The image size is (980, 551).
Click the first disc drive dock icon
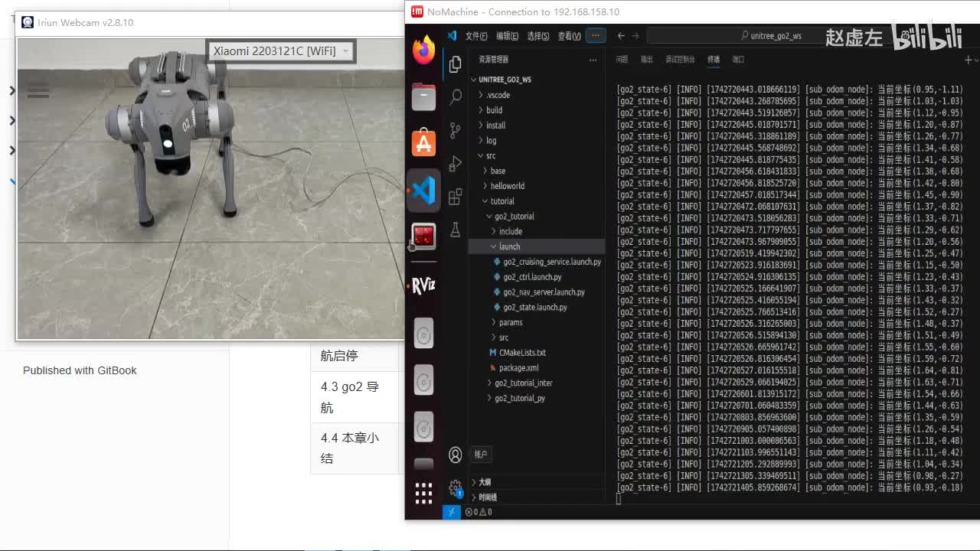(x=423, y=334)
